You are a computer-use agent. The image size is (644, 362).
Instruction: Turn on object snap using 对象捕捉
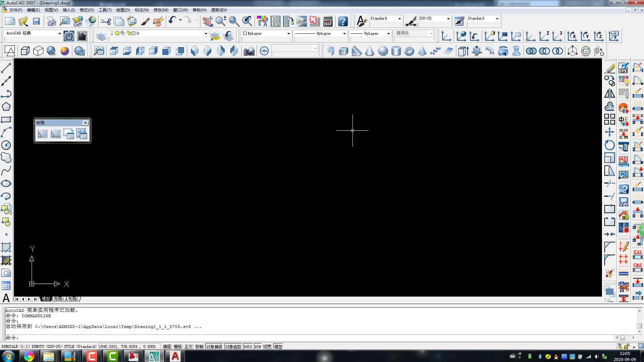click(214, 347)
